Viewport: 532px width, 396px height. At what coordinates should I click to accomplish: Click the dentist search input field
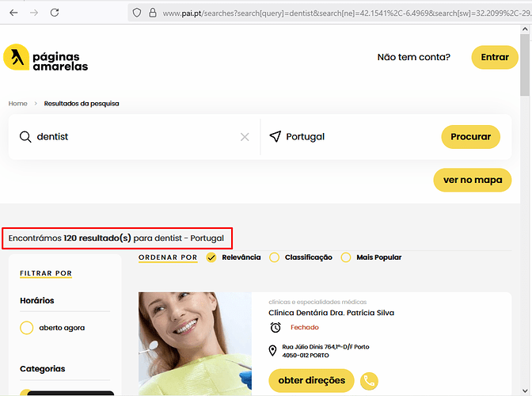click(135, 136)
